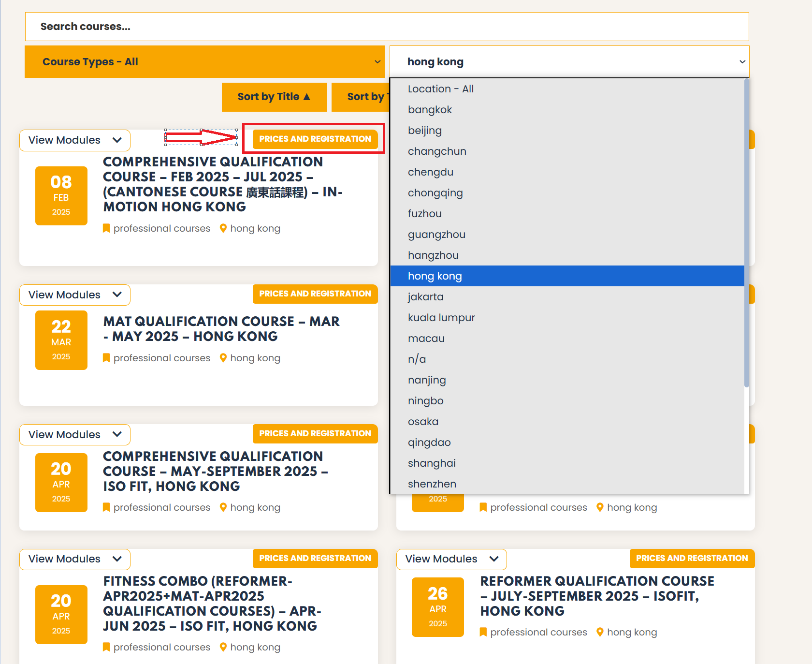The width and height of the screenshot is (812, 664).
Task: Pick kuala lumpur from location options
Action: coord(441,318)
